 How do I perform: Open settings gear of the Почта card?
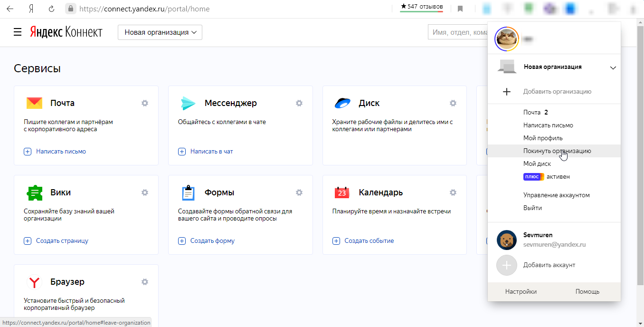[145, 103]
